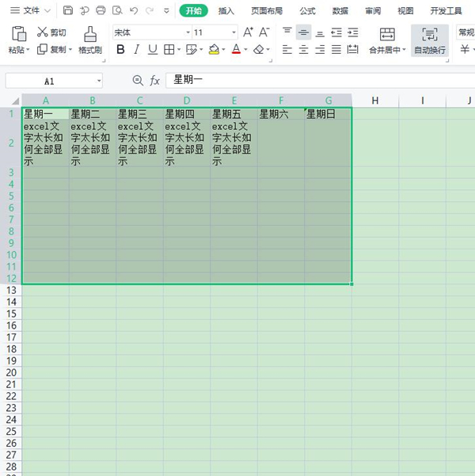Click the fx insert function icon
The height and width of the screenshot is (476, 475).
(x=154, y=81)
